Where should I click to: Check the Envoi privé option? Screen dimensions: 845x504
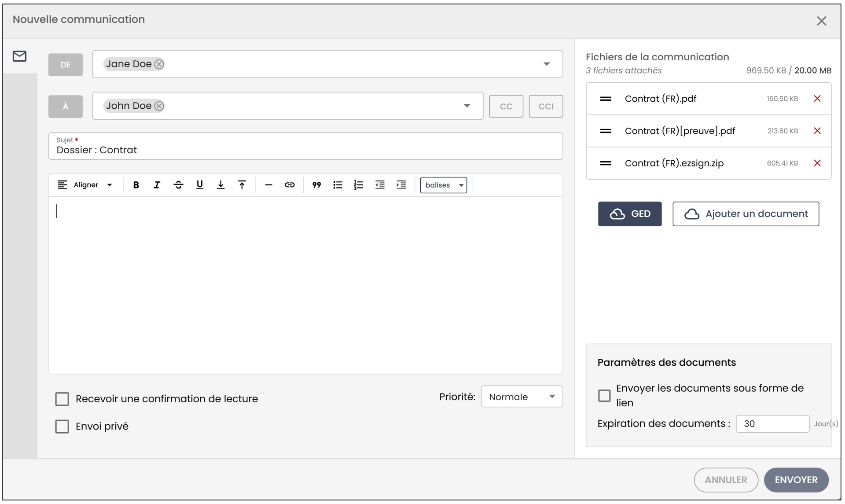coord(62,426)
